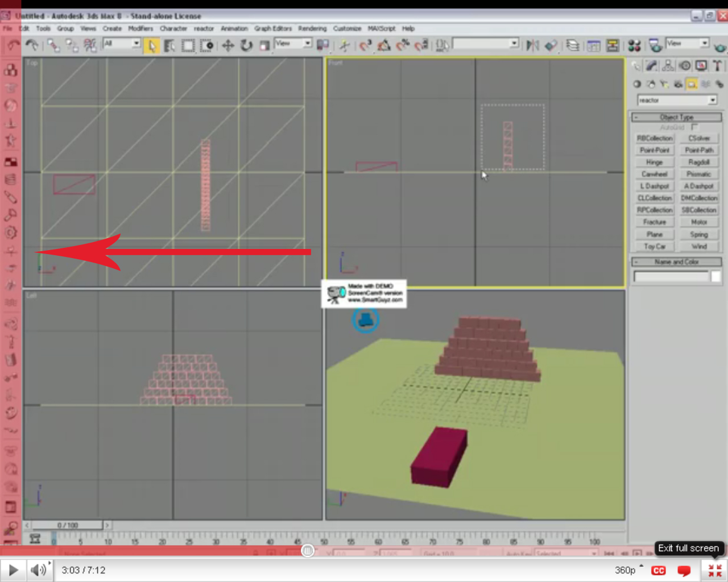Click the Select and Move tool
The image size is (728, 582).
click(228, 45)
